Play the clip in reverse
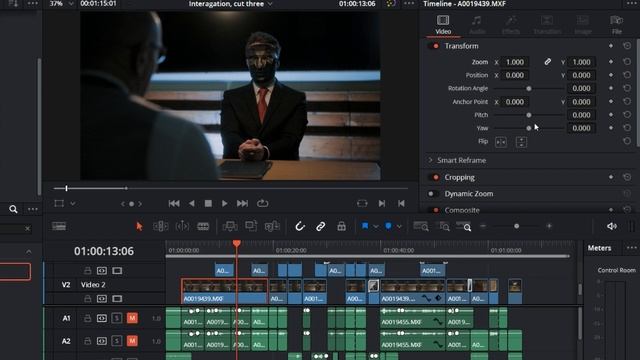The height and width of the screenshot is (360, 640). pyautogui.click(x=191, y=203)
